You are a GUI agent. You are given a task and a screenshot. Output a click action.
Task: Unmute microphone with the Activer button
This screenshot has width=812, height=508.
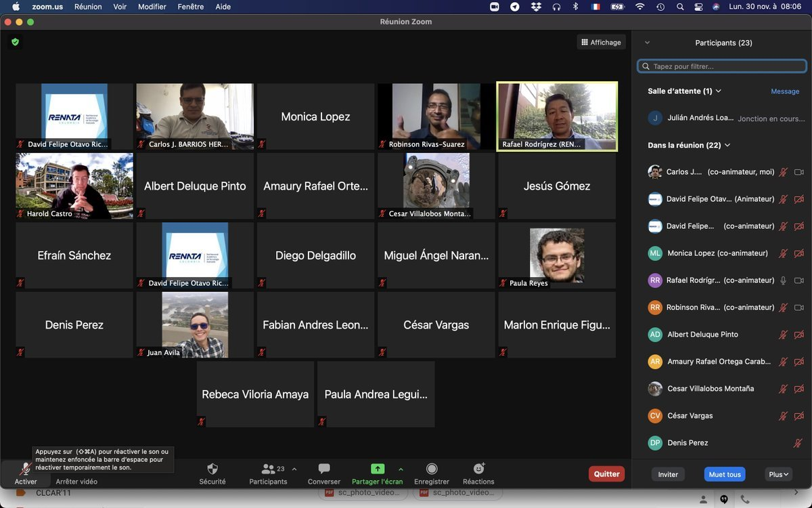[26, 469]
